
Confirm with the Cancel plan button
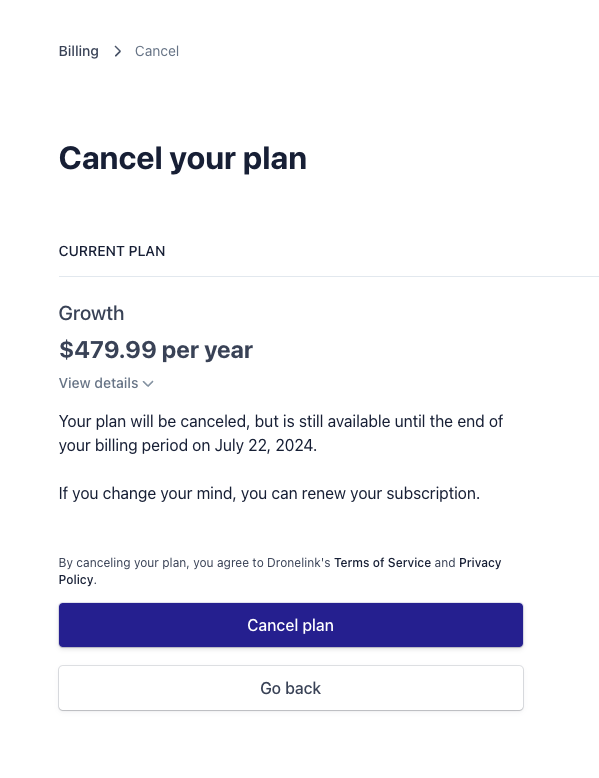(x=291, y=625)
